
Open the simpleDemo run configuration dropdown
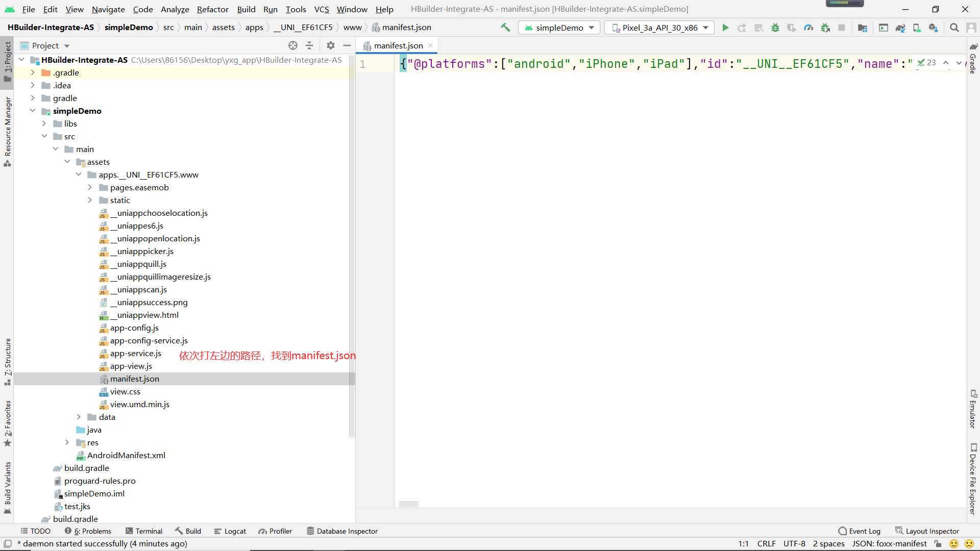click(x=559, y=28)
